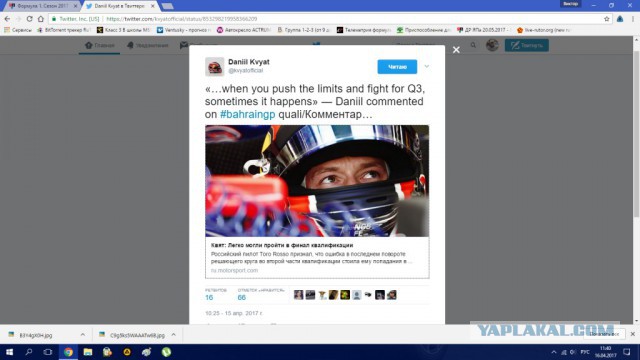Click the extension icon next to the star
This screenshot has width=640, height=360.
click(620, 19)
